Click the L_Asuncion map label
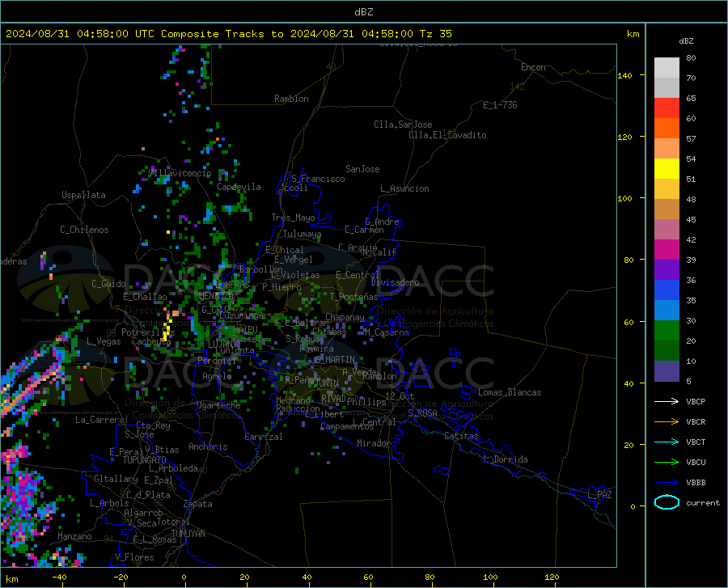 [x=404, y=188]
